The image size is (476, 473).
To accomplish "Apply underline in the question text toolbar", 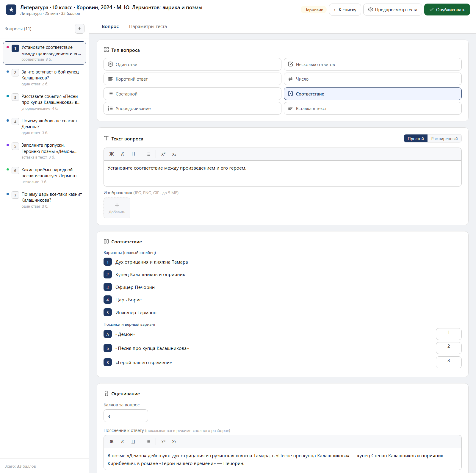I will coord(133,154).
